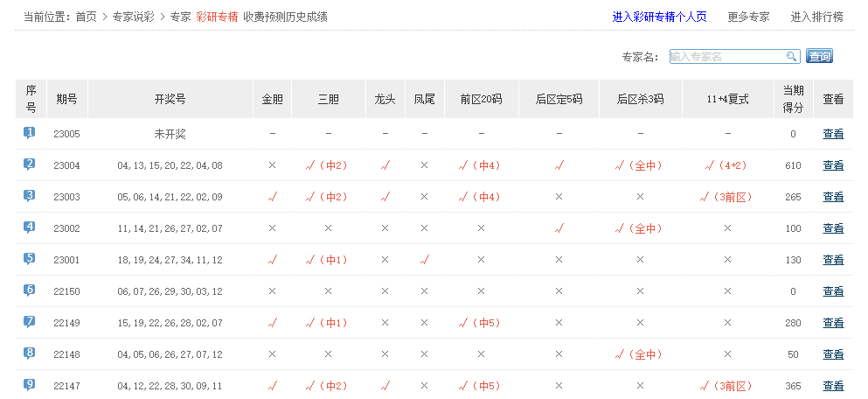Screen dimensions: 868x399
Task: Click the number 7 row badge icon
Action: (30, 322)
